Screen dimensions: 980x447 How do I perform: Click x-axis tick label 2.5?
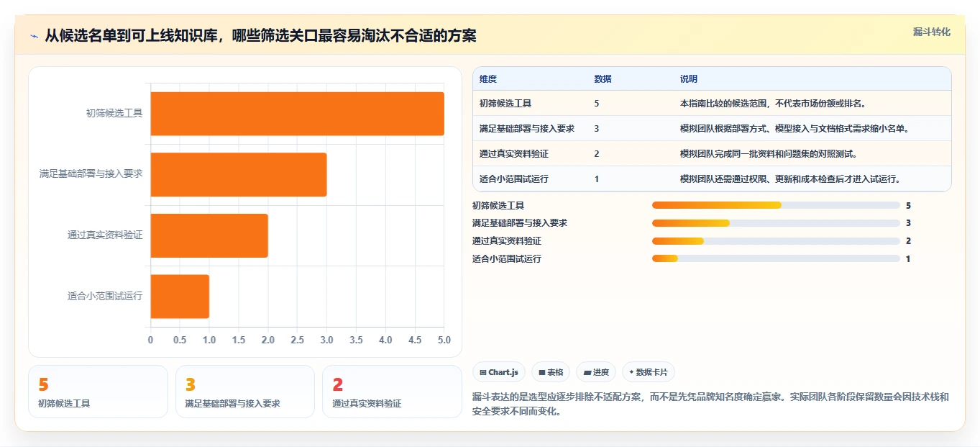tap(297, 340)
